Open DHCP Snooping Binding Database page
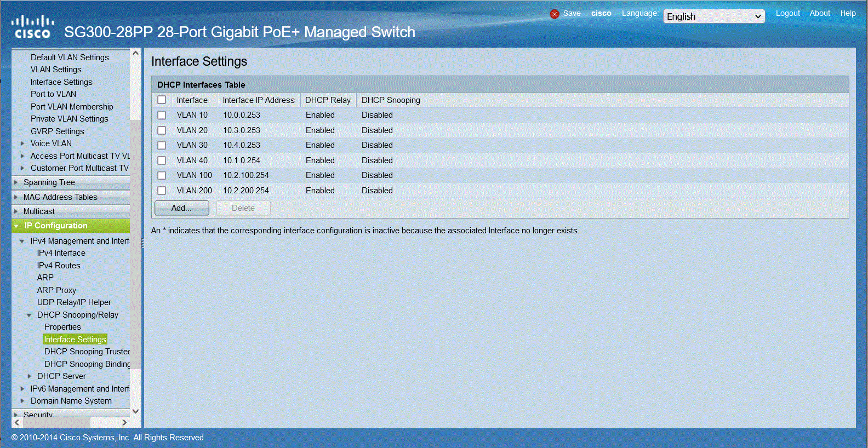The width and height of the screenshot is (868, 448). [87, 364]
